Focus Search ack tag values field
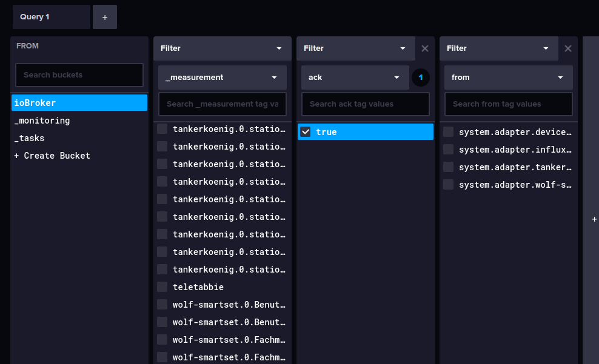 366,104
